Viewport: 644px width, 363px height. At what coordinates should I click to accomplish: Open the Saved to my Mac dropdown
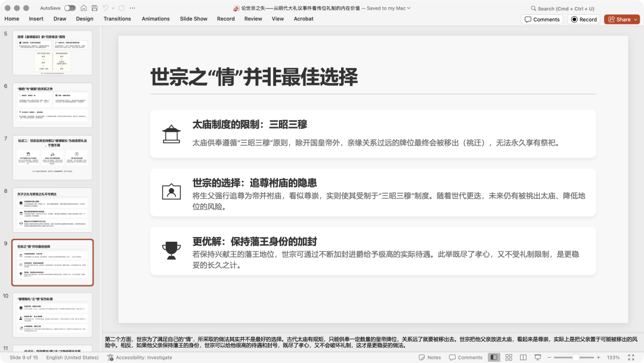click(389, 8)
